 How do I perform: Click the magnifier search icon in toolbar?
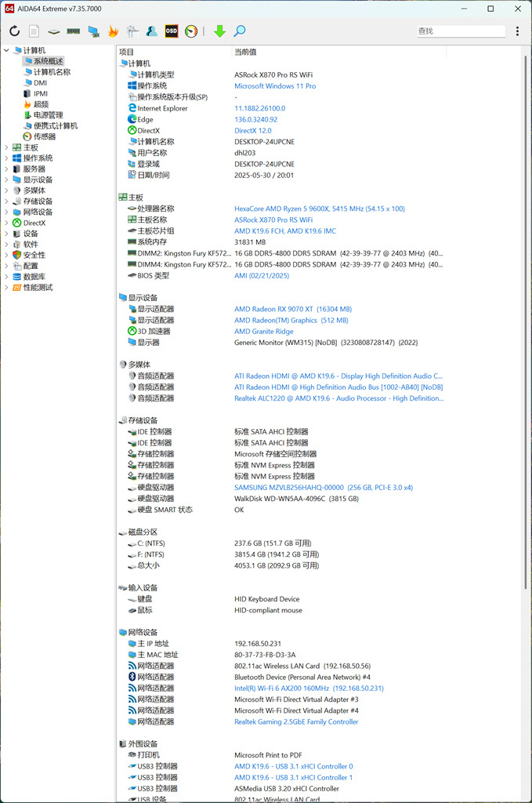(239, 31)
